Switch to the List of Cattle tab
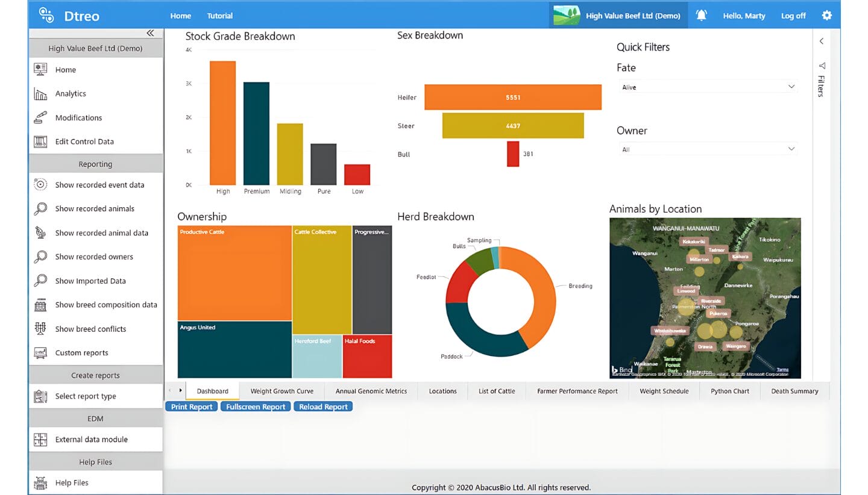Viewport: 868px width, 495px height. 497,391
